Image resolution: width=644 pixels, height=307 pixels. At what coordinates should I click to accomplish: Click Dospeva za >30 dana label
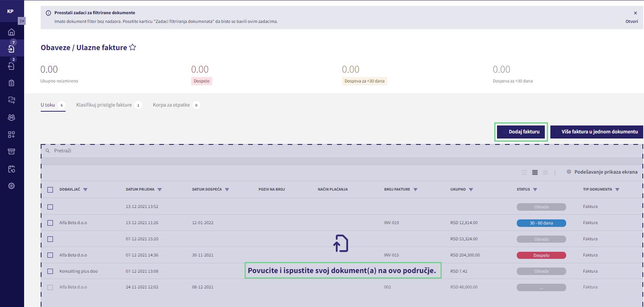(x=512, y=81)
